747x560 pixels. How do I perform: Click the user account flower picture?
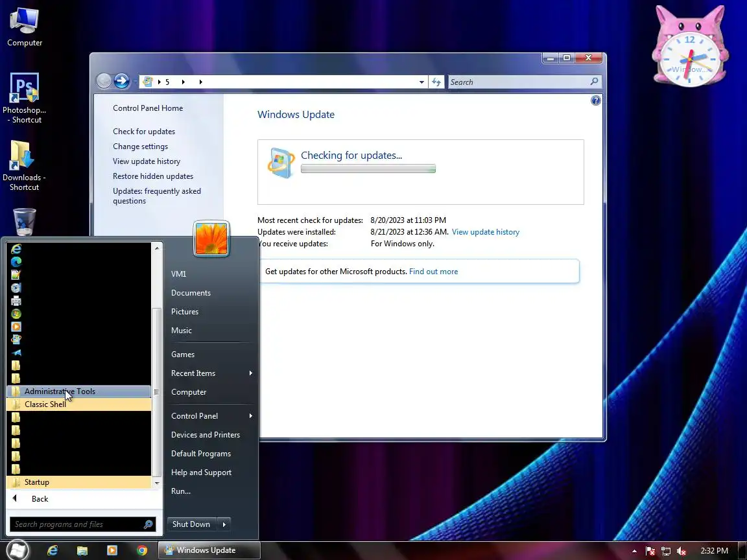[x=211, y=239]
